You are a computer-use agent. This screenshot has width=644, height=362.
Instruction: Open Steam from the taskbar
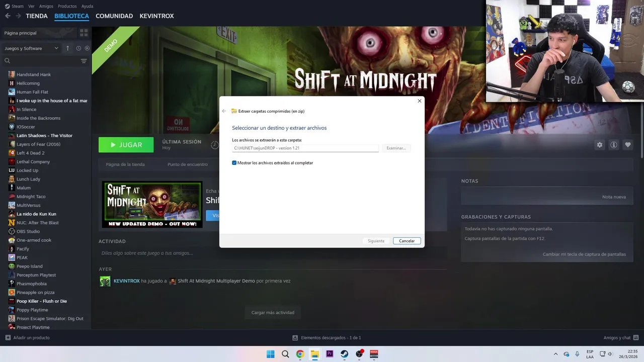point(345,354)
